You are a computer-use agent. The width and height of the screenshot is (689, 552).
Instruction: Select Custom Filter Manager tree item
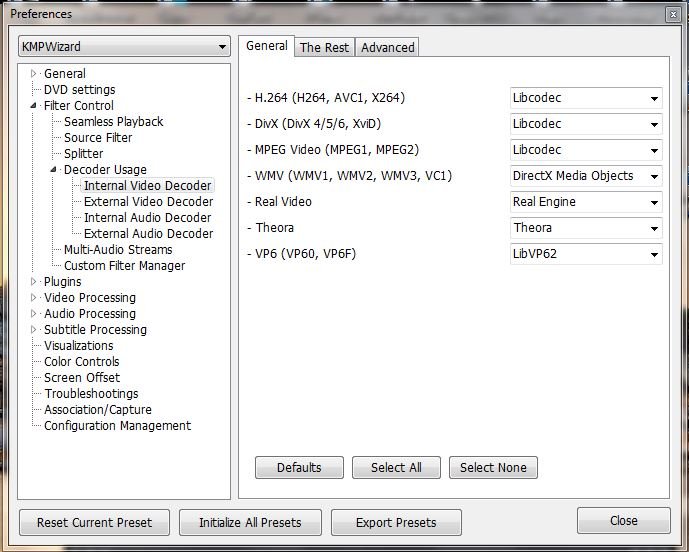coord(124,266)
